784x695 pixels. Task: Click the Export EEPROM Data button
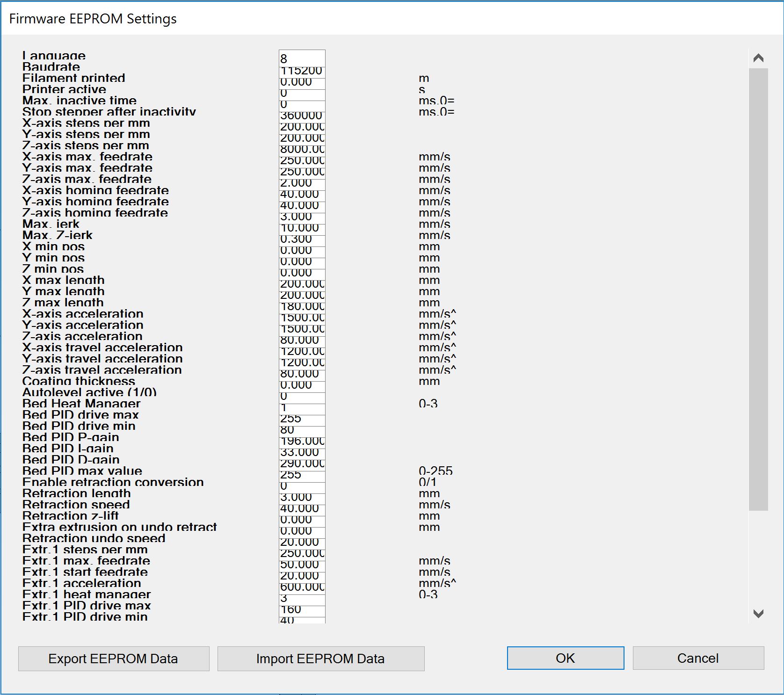click(114, 659)
